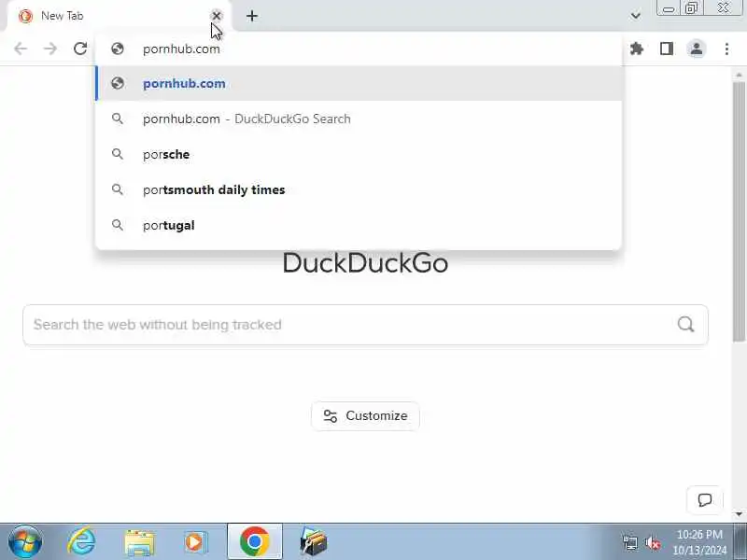Click the muted volume tray icon
Image resolution: width=747 pixels, height=560 pixels.
652,543
